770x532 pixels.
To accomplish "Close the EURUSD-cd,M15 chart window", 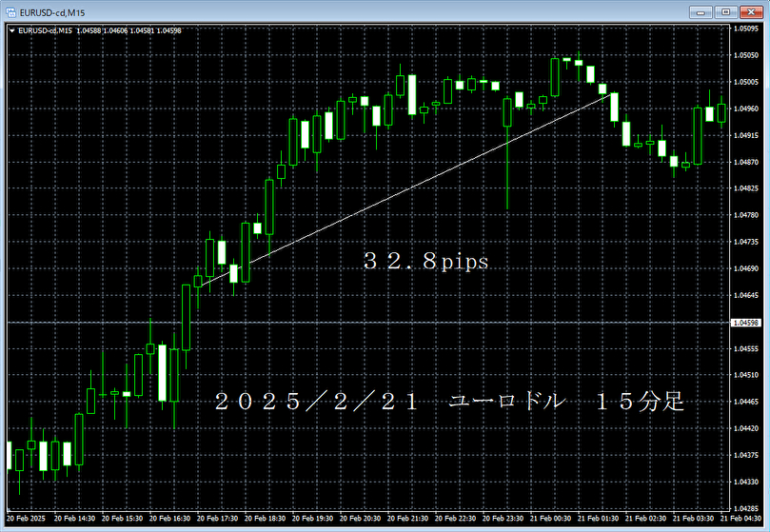I will click(751, 11).
